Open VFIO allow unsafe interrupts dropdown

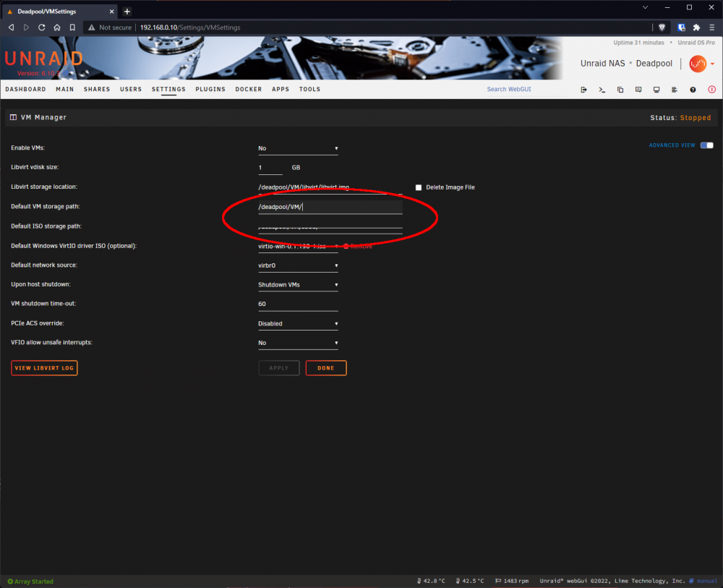tap(298, 343)
